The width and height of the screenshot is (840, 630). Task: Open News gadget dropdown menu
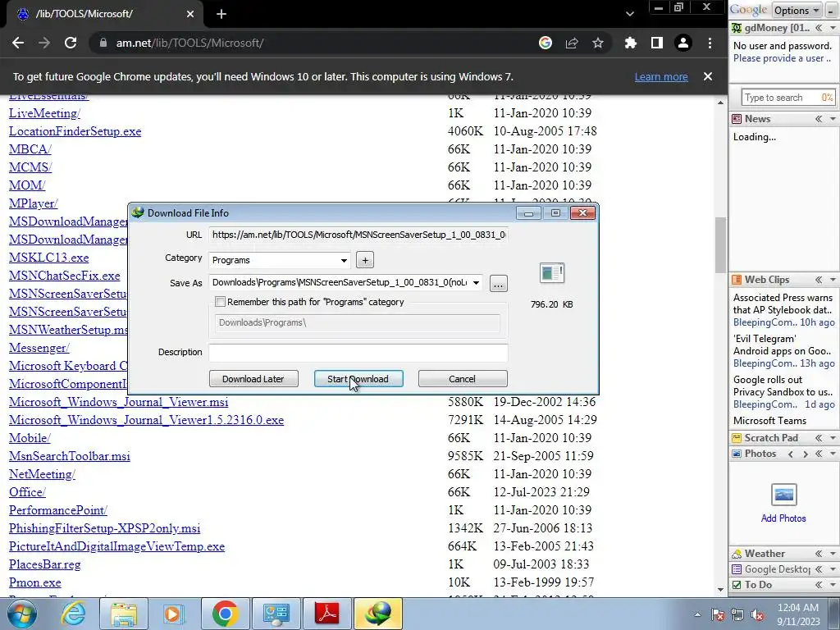[833, 119]
